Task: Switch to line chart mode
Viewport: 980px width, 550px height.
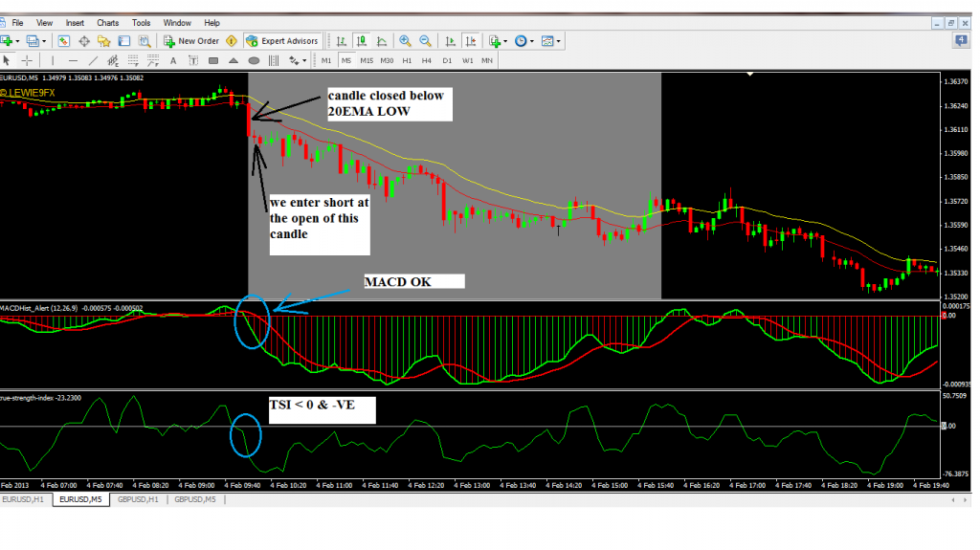Action: pos(381,41)
